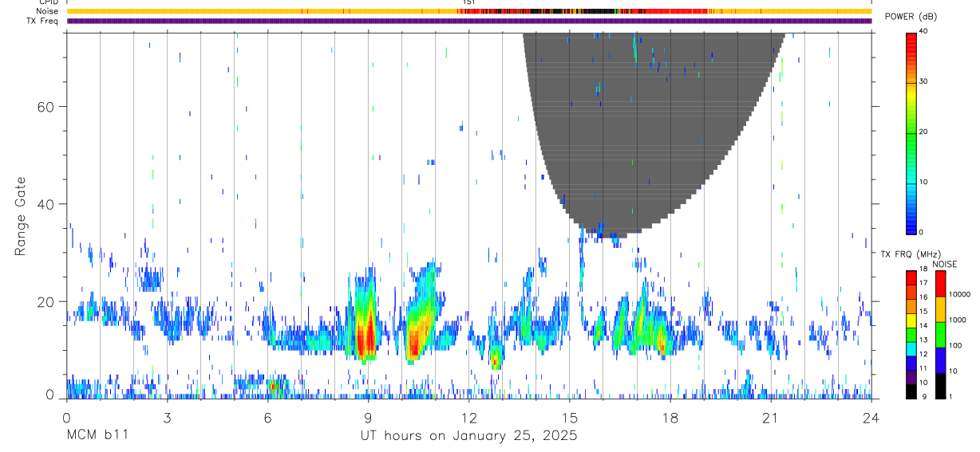Select the '20' tick of POWER color bar
This screenshot has height=452, width=980.
coord(924,132)
